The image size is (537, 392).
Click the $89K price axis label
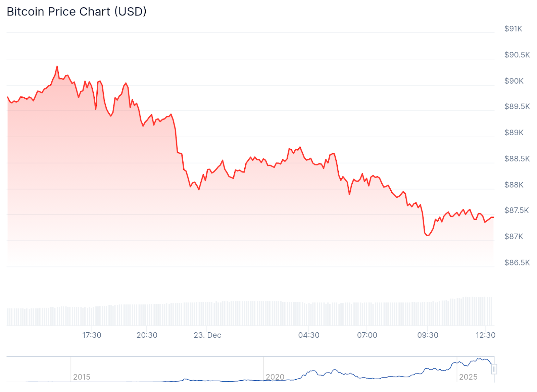[514, 133]
